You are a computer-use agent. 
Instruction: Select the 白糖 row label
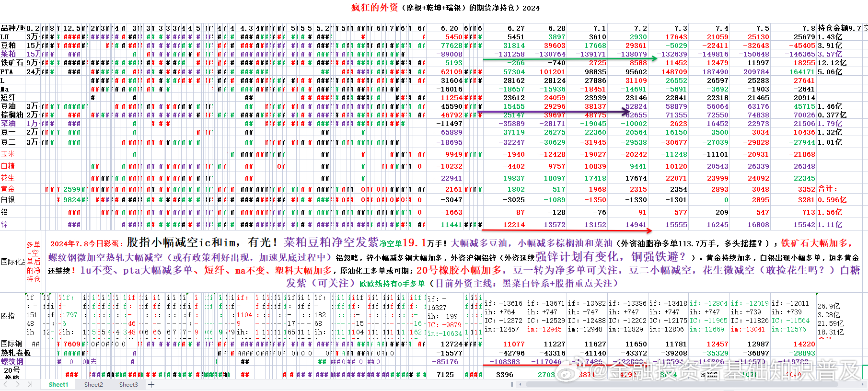click(12, 166)
